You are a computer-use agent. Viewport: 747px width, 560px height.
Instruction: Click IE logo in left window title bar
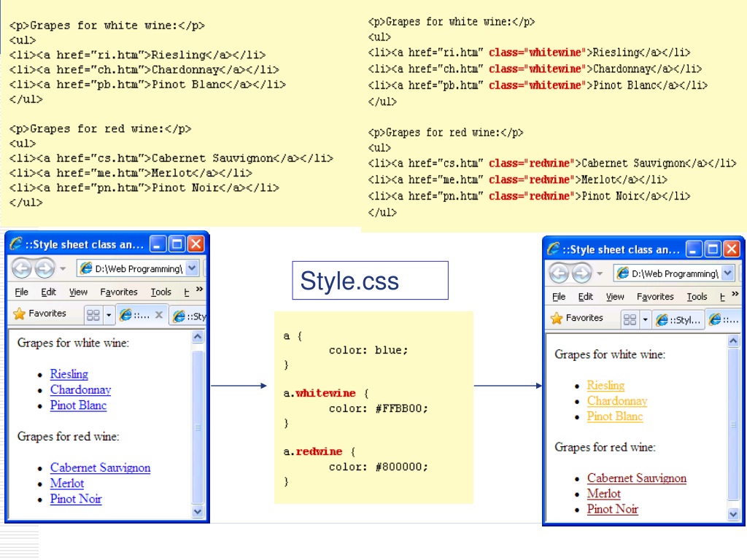click(x=16, y=244)
